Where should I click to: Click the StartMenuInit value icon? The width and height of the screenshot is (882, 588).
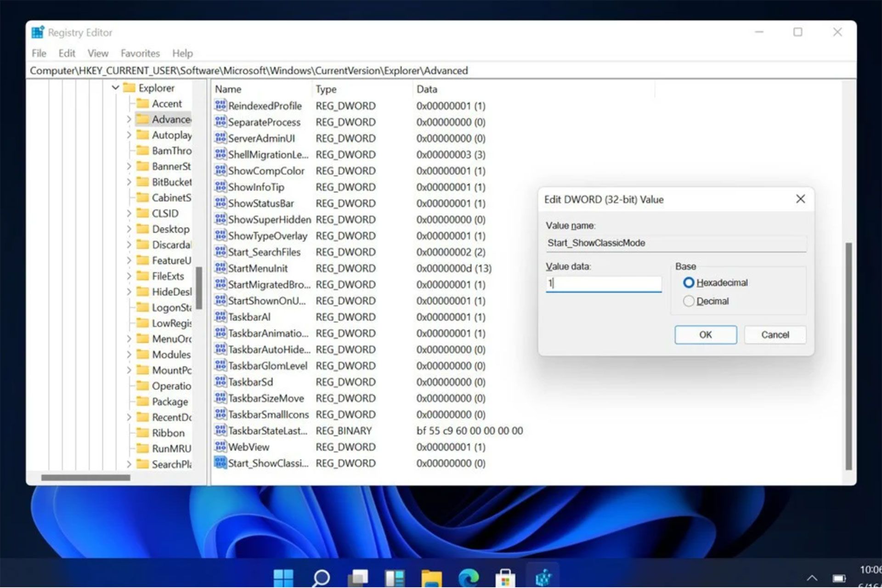pos(220,268)
